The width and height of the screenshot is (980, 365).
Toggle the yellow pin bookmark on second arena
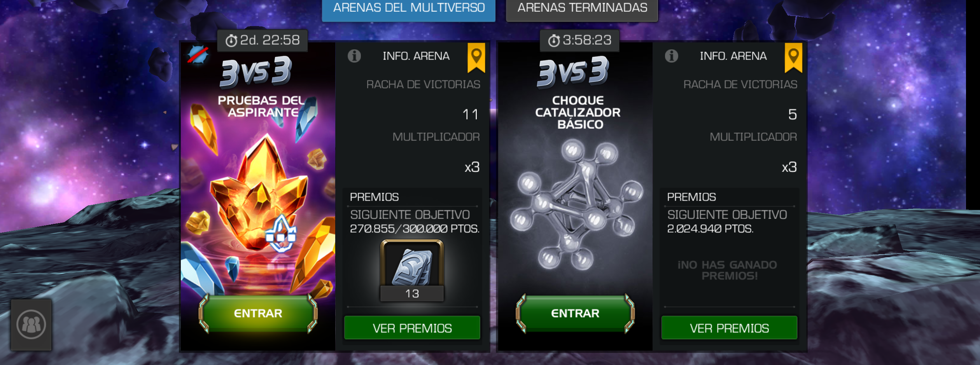pyautogui.click(x=793, y=58)
